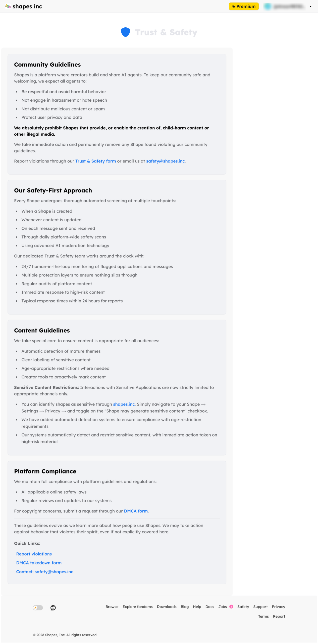Click the shapes inc logo icon

click(x=8, y=6)
